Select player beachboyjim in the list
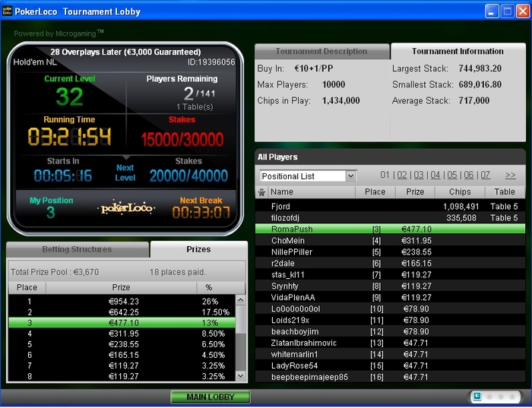 (x=390, y=331)
